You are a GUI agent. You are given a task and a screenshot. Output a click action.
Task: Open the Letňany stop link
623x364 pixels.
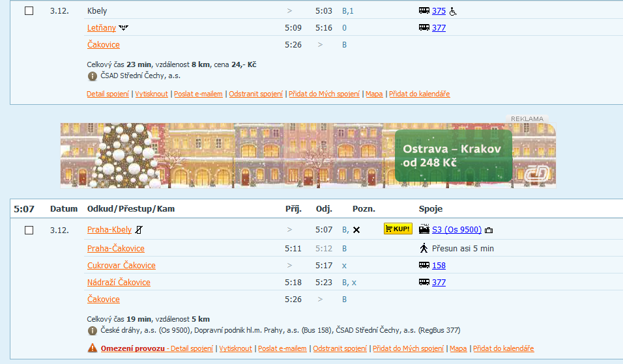click(x=102, y=28)
